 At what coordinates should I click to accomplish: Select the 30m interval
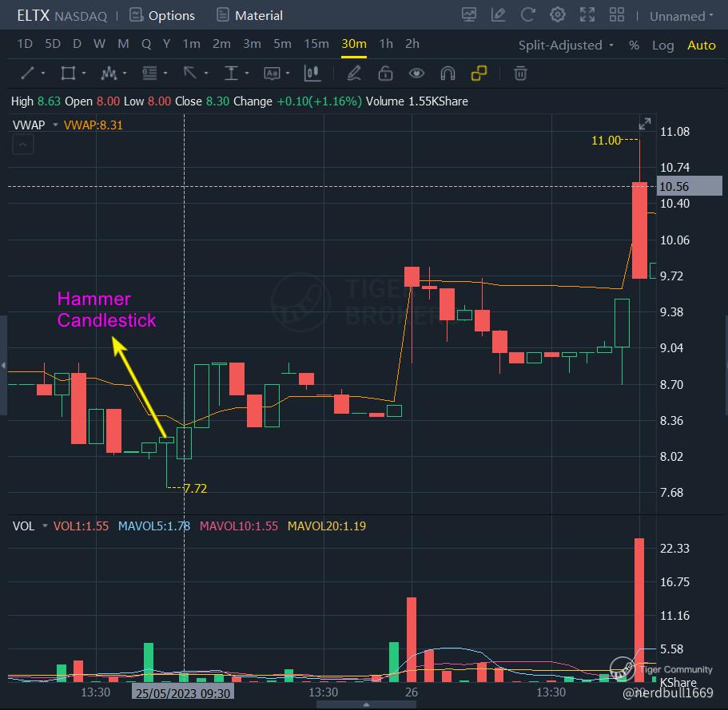point(354,44)
